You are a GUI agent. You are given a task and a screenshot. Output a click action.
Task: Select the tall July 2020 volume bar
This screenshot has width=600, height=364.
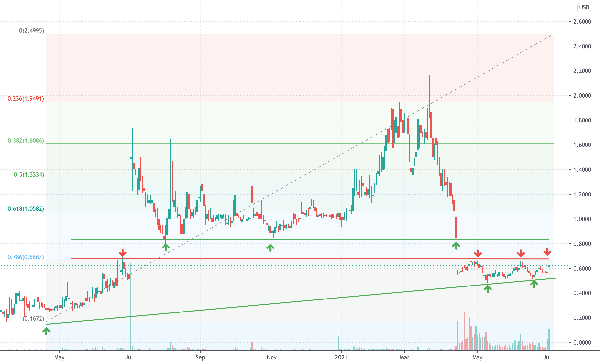[x=131, y=306]
